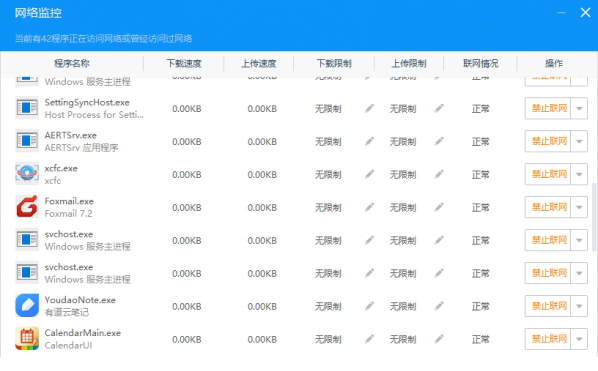Disable networking for YoudaoNote.exe
This screenshot has height=371, width=598.
pyautogui.click(x=548, y=306)
